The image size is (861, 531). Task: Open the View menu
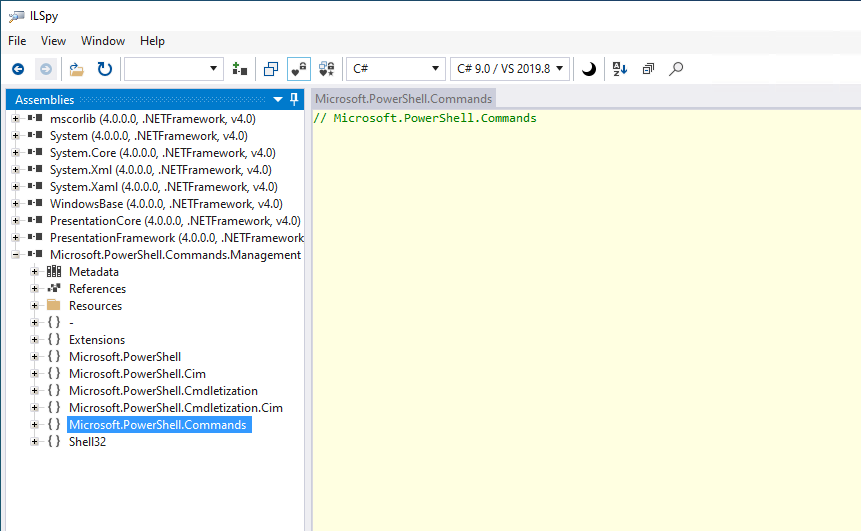[53, 41]
